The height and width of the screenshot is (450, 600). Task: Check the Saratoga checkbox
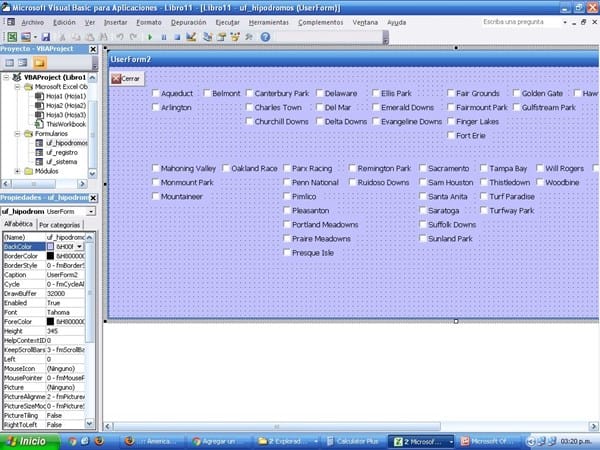(423, 210)
